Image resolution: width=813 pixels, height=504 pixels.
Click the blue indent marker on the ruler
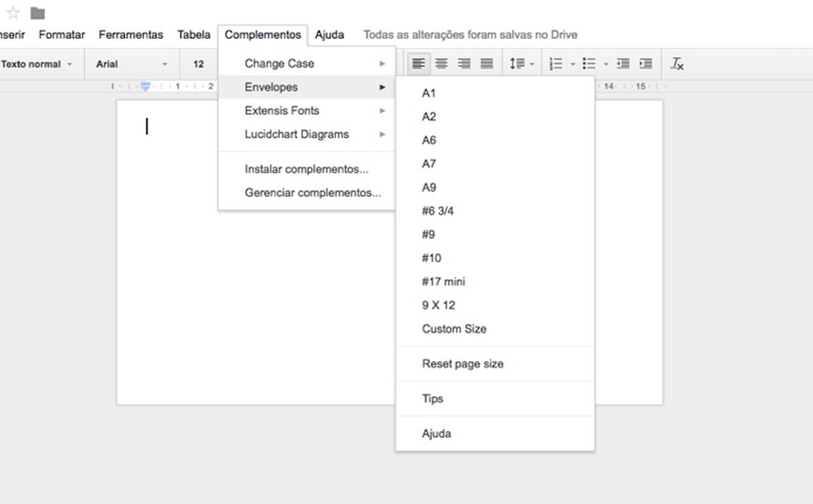pyautogui.click(x=145, y=86)
